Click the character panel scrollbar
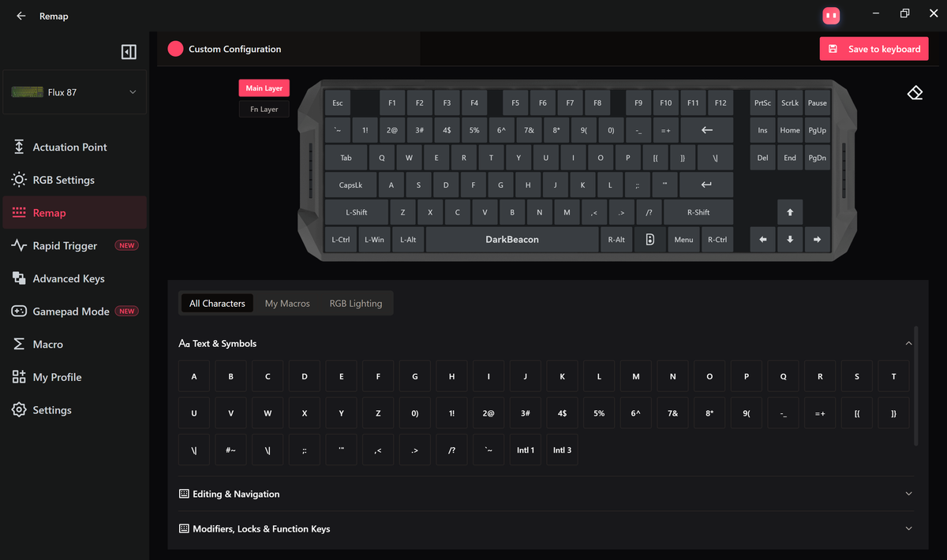 pos(916,386)
